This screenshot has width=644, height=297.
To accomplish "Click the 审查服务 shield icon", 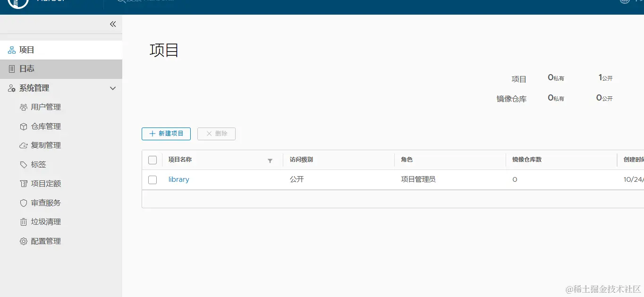I will pos(24,203).
